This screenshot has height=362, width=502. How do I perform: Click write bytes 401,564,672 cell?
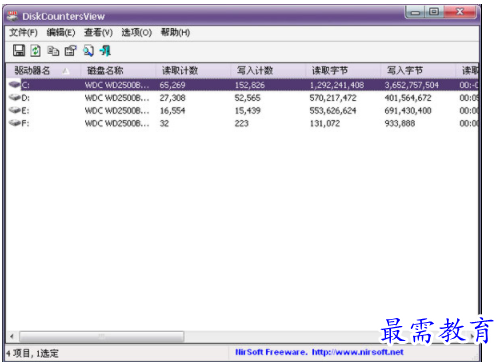[408, 98]
